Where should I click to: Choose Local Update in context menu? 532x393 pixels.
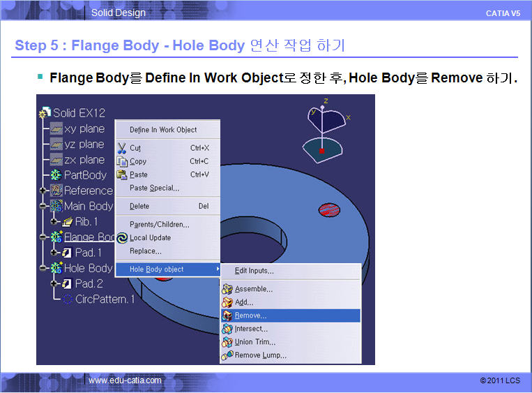151,238
